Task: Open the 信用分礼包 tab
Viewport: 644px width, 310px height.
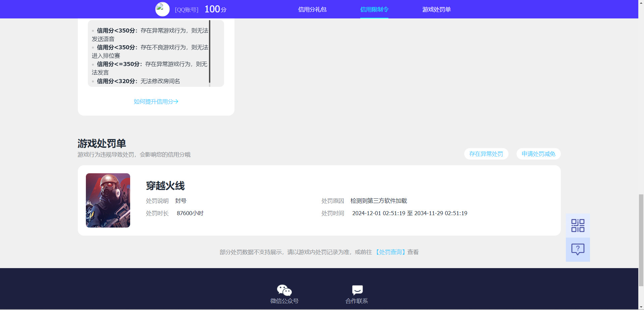Action: click(x=312, y=9)
